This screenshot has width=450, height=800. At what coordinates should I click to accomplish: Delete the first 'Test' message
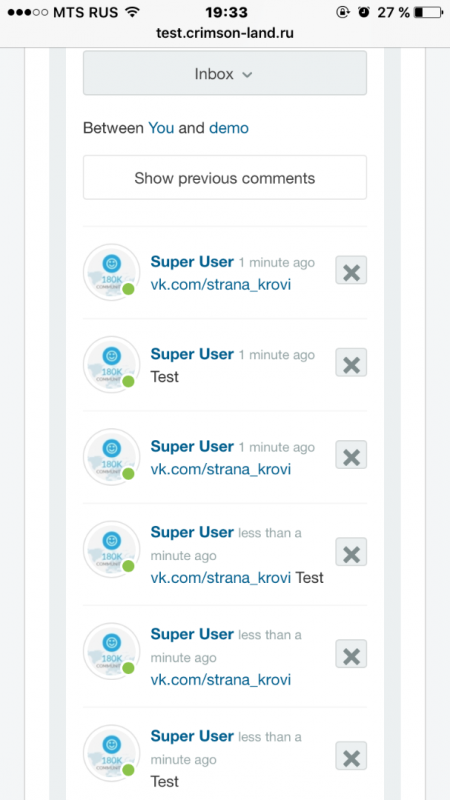point(351,362)
